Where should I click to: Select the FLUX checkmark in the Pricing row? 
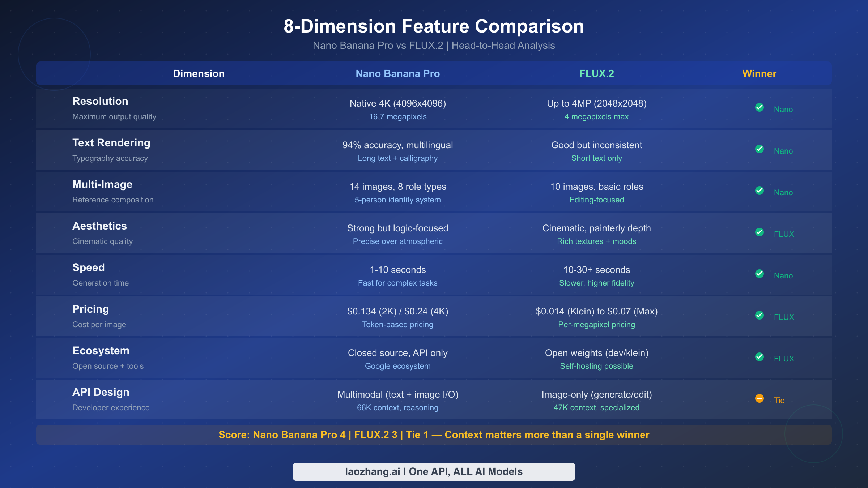pos(759,315)
